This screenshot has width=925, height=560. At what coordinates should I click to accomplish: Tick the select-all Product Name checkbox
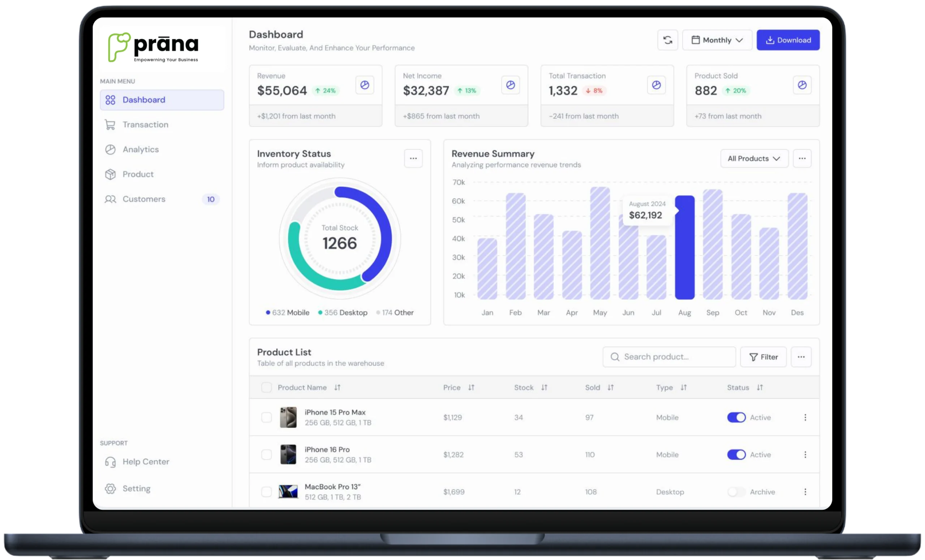coord(267,387)
